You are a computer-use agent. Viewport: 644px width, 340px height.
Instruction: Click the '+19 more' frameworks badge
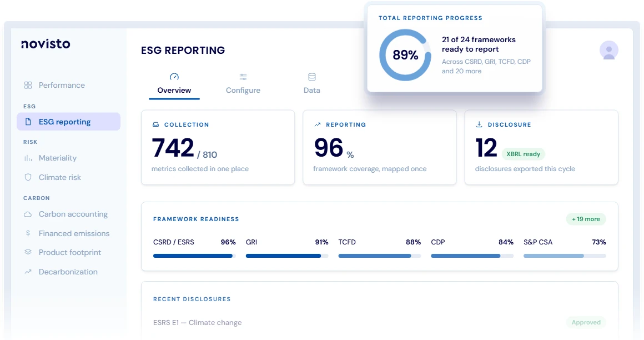point(586,219)
